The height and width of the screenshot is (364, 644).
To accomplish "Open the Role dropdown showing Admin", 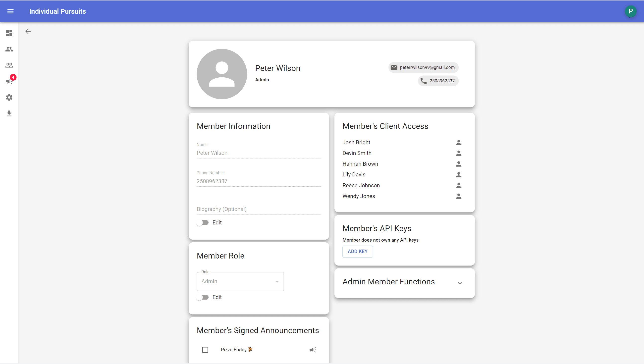I will pos(240,281).
